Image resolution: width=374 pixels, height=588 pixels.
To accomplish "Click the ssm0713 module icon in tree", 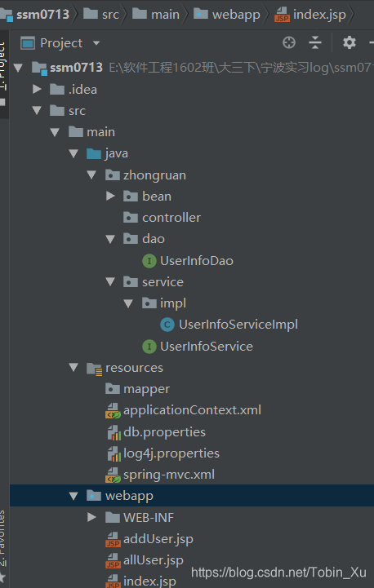I will [x=39, y=69].
